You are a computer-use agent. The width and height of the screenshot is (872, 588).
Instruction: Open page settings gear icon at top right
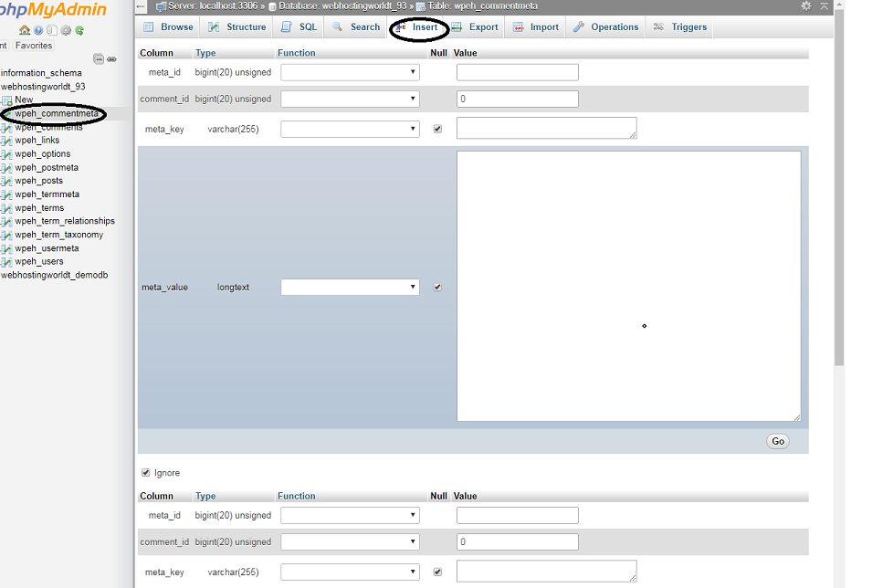point(805,6)
